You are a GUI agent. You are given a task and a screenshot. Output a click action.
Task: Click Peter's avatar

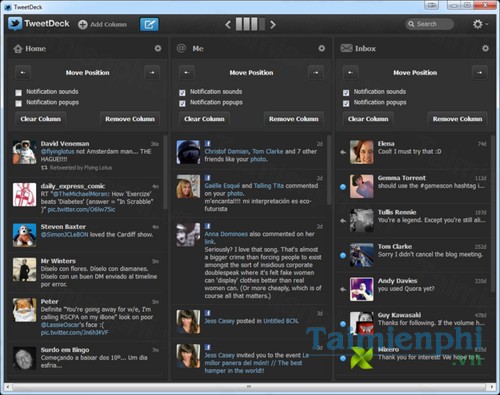tap(24, 310)
